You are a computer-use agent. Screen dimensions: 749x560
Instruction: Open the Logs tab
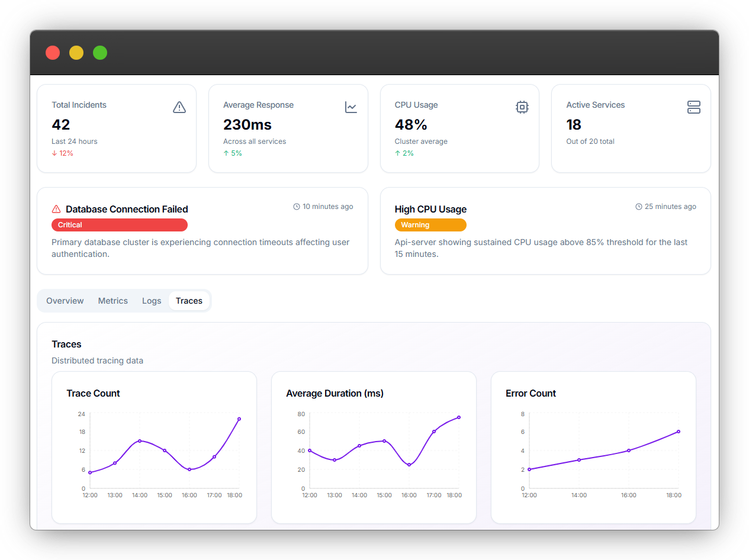tap(152, 300)
